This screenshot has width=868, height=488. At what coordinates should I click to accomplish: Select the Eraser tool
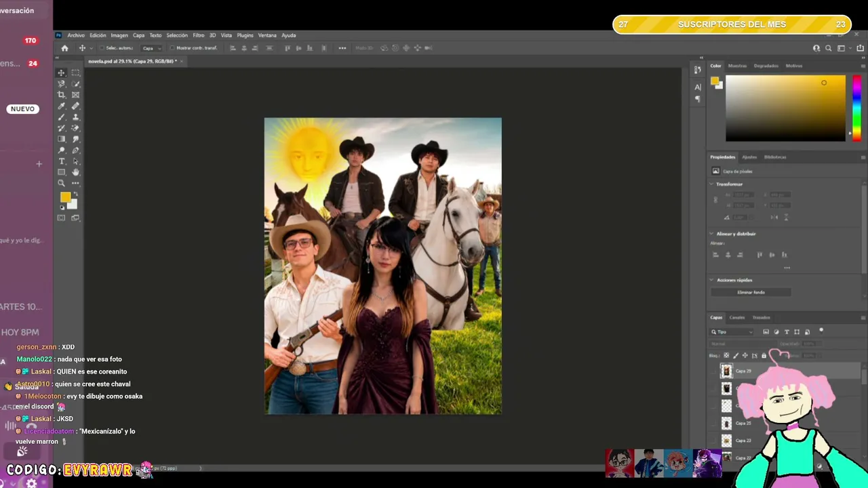tap(75, 128)
